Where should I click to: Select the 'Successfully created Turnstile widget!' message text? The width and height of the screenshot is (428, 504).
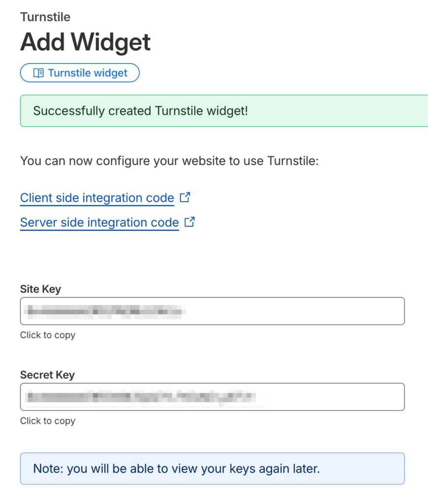140,111
